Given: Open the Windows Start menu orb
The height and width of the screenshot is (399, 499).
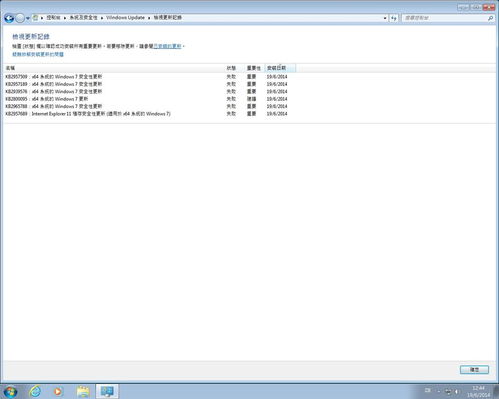Looking at the screenshot, I should (10, 391).
